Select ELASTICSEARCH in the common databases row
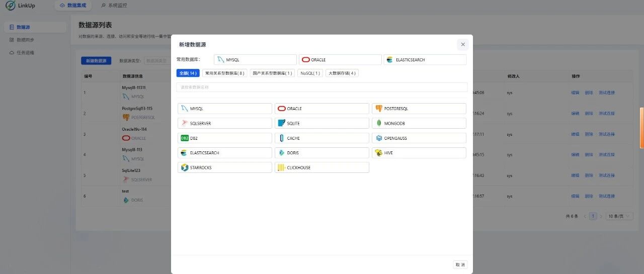The width and height of the screenshot is (644, 274). point(425,60)
